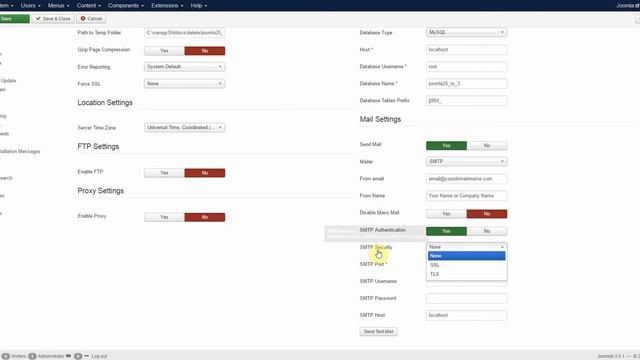
Task: Click the Mail Settings heading
Action: pyautogui.click(x=380, y=119)
